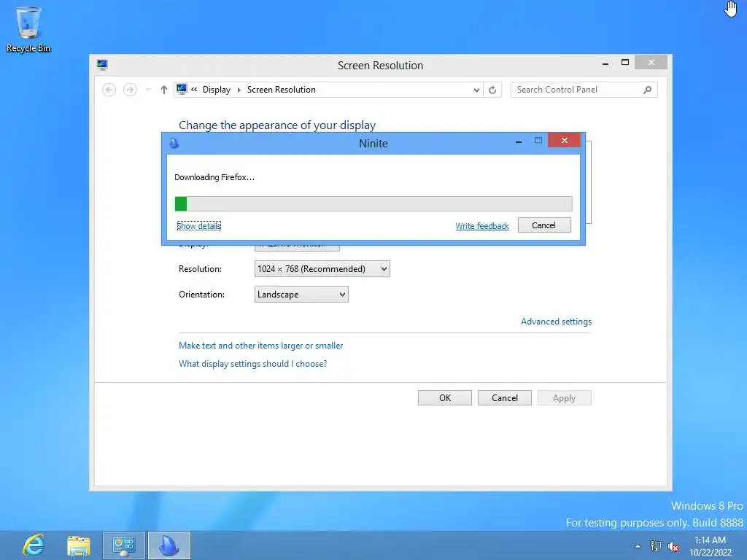Image resolution: width=747 pixels, height=560 pixels.
Task: Open the network status tray icon
Action: point(656,546)
